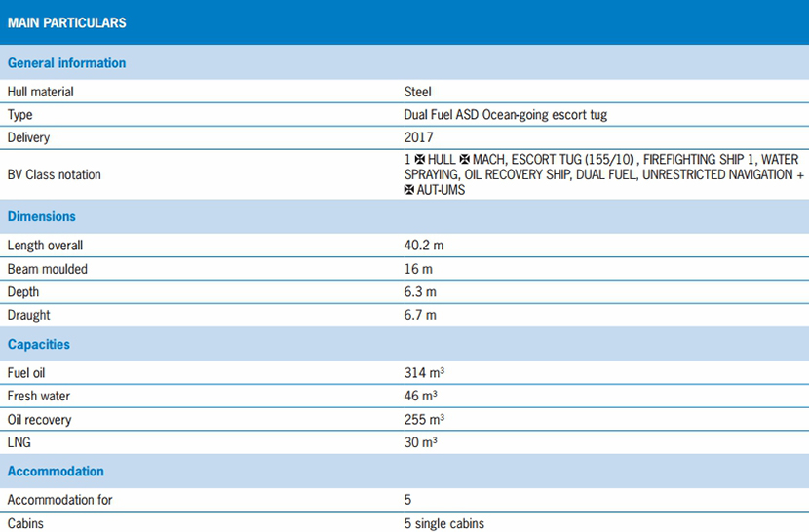Click the Depth value 6.3 m
This screenshot has width=809, height=532.
click(x=420, y=292)
